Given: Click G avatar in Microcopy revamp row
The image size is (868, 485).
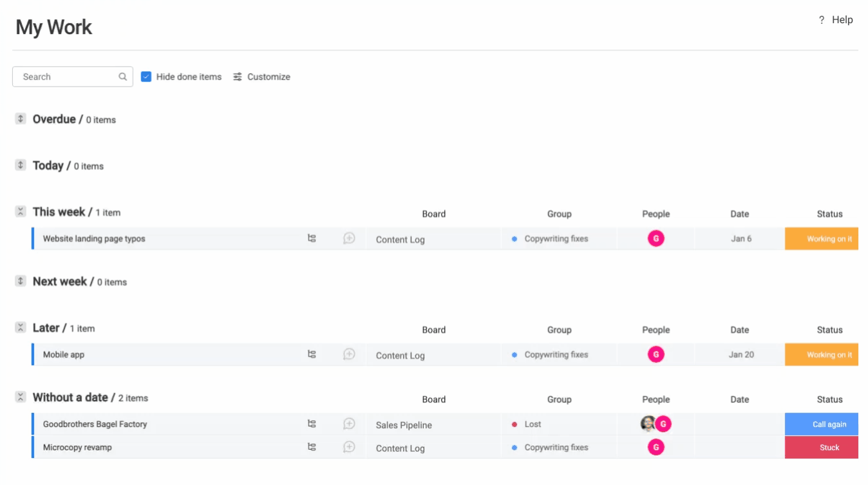Looking at the screenshot, I should pyautogui.click(x=656, y=447).
